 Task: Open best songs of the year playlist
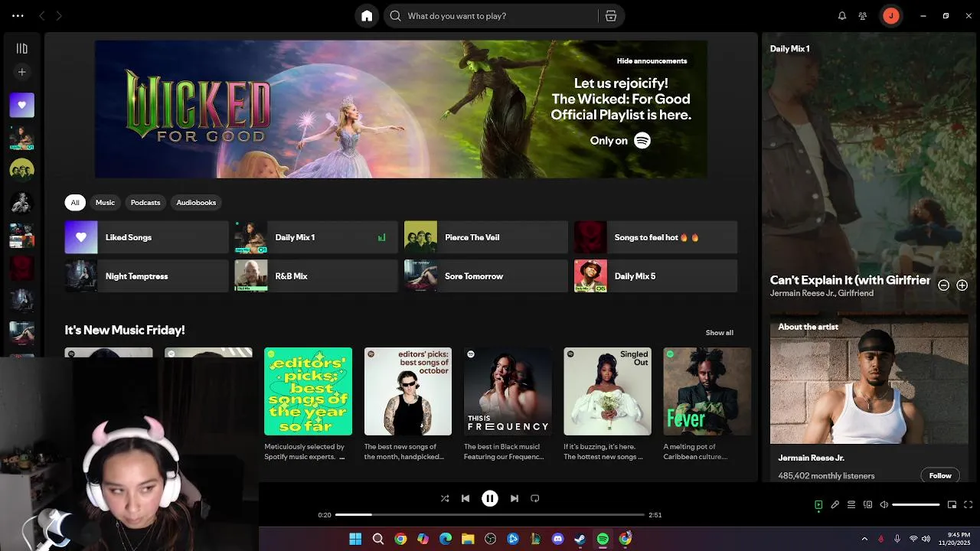click(x=308, y=391)
